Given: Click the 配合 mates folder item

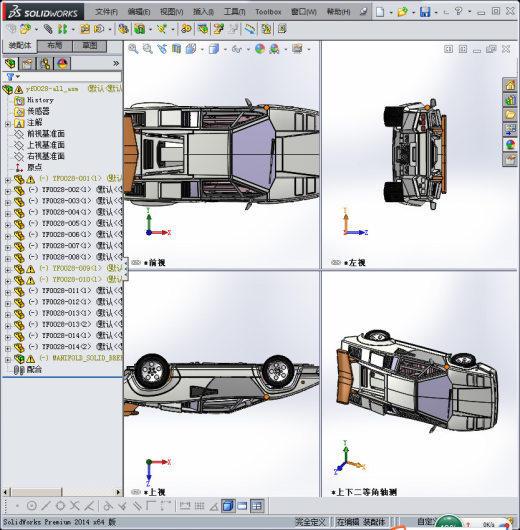Looking at the screenshot, I should pyautogui.click(x=34, y=370).
